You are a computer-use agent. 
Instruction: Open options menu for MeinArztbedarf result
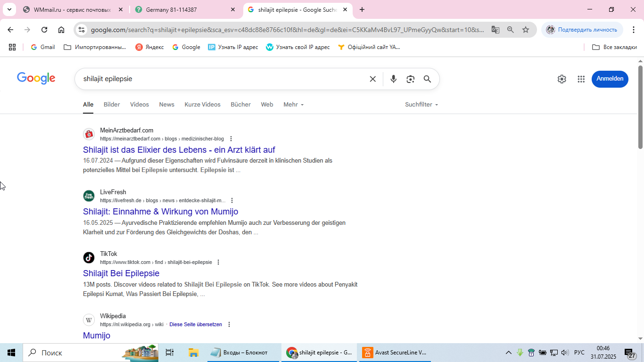click(231, 139)
